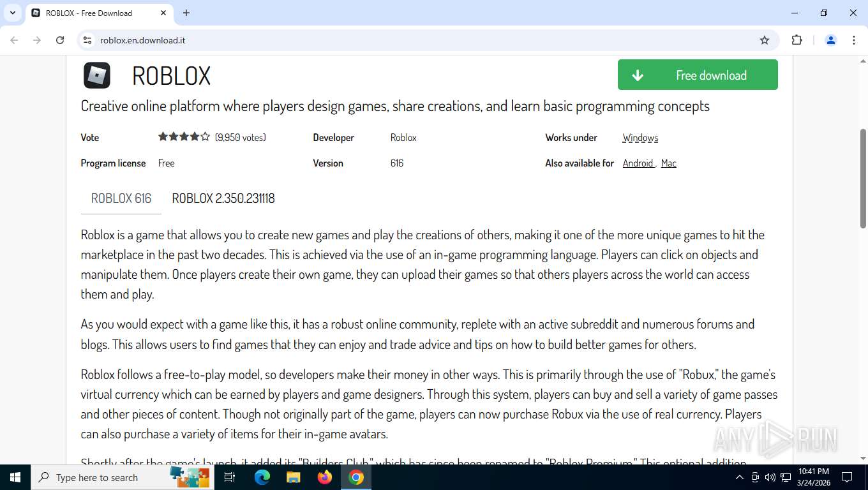Open a new browser tab
The height and width of the screenshot is (490, 868).
(x=186, y=13)
